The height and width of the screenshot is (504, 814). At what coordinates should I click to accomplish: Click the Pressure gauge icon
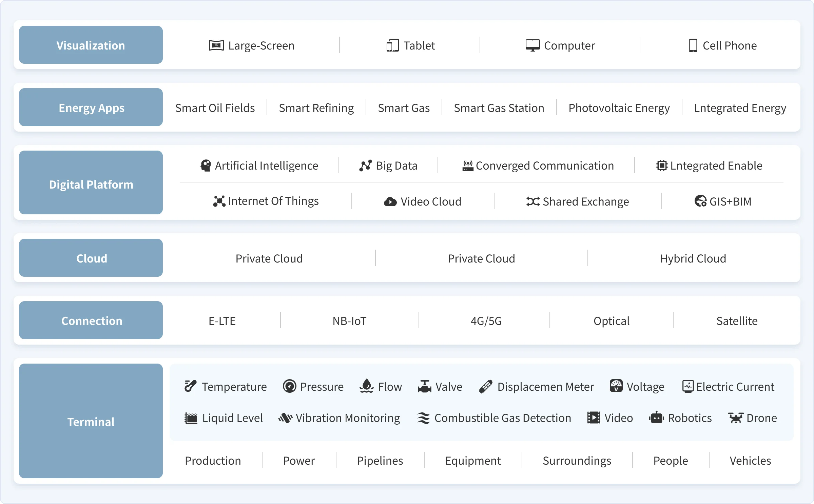[x=289, y=386]
